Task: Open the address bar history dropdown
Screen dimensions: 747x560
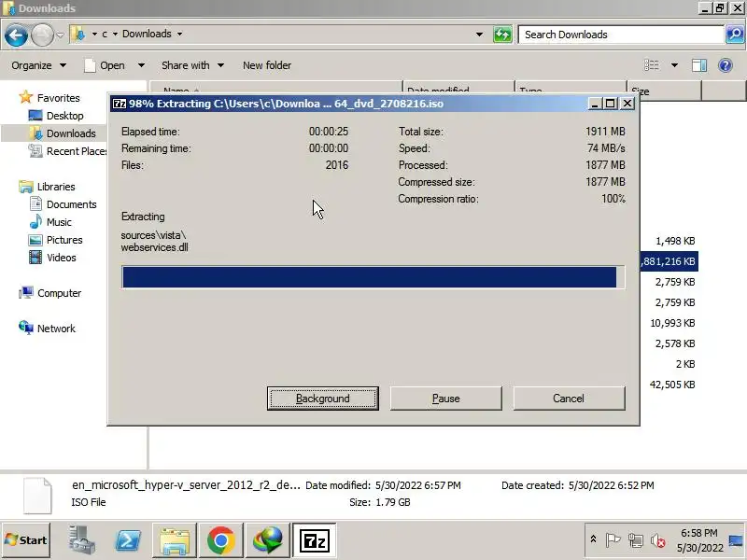Action: click(479, 35)
